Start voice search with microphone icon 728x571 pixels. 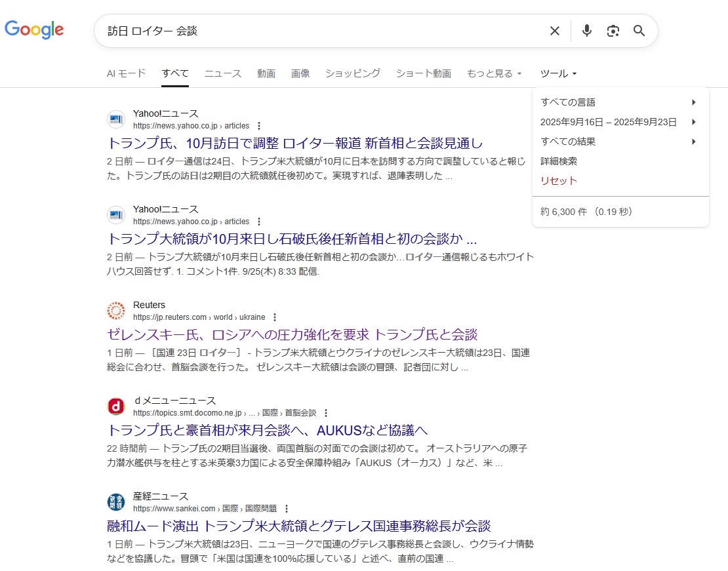tap(587, 31)
